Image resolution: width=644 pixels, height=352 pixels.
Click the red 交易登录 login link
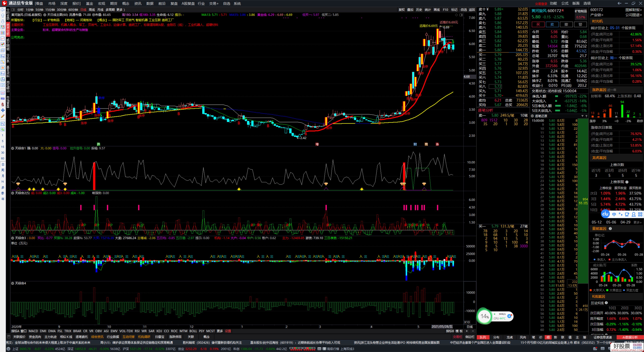[x=541, y=4]
